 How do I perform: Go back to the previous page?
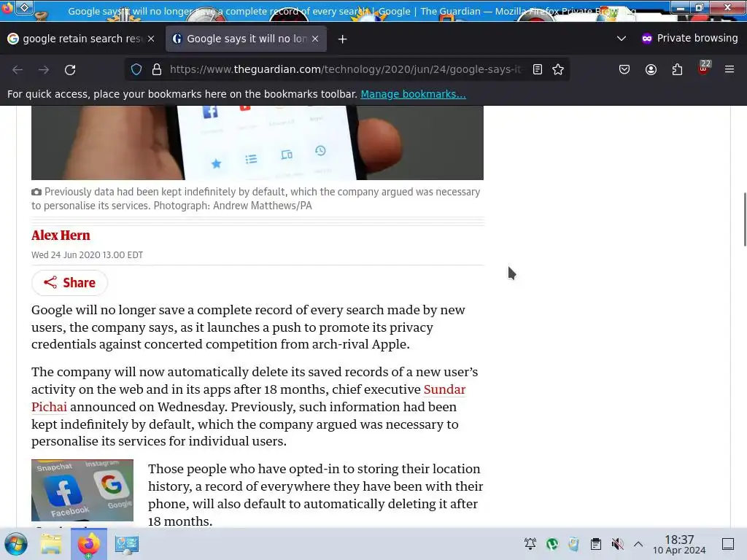click(18, 69)
